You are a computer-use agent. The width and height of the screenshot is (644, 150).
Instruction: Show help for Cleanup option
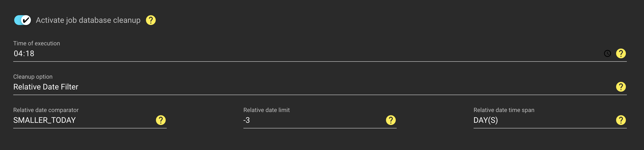(x=621, y=87)
